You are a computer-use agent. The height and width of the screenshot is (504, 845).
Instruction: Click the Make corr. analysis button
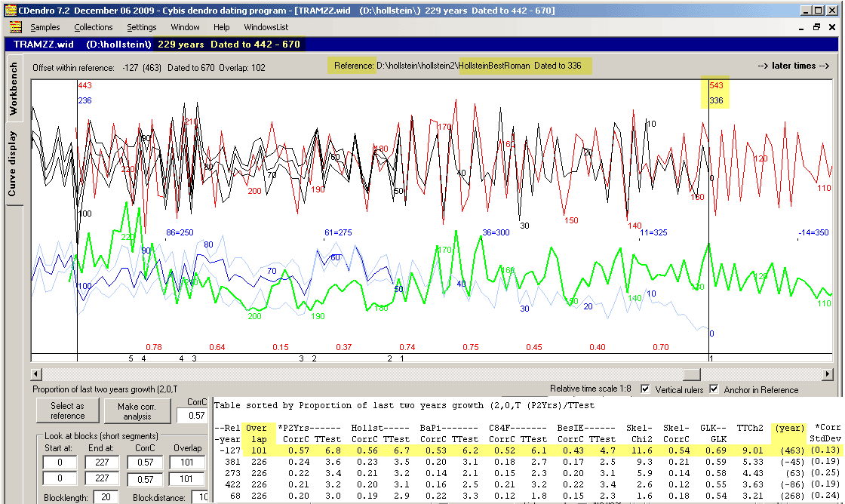pyautogui.click(x=137, y=411)
